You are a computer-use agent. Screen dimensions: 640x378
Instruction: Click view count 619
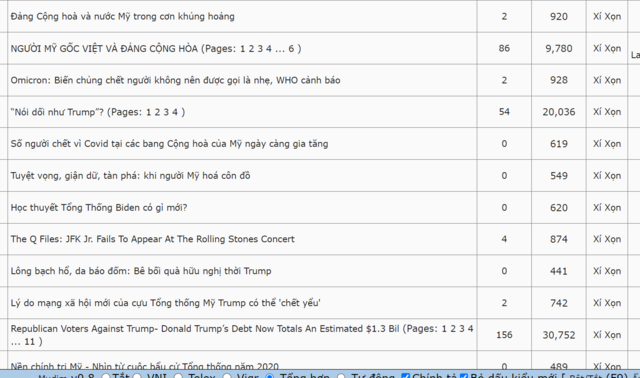pyautogui.click(x=559, y=144)
